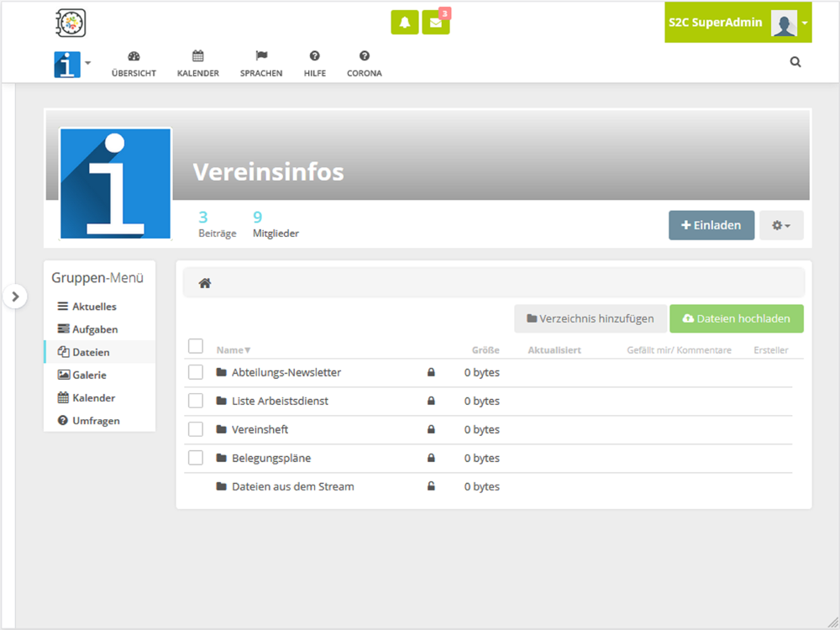Click the 0 bytes size of Belegungspläne
Viewport: 840px width, 630px height.
click(x=481, y=458)
